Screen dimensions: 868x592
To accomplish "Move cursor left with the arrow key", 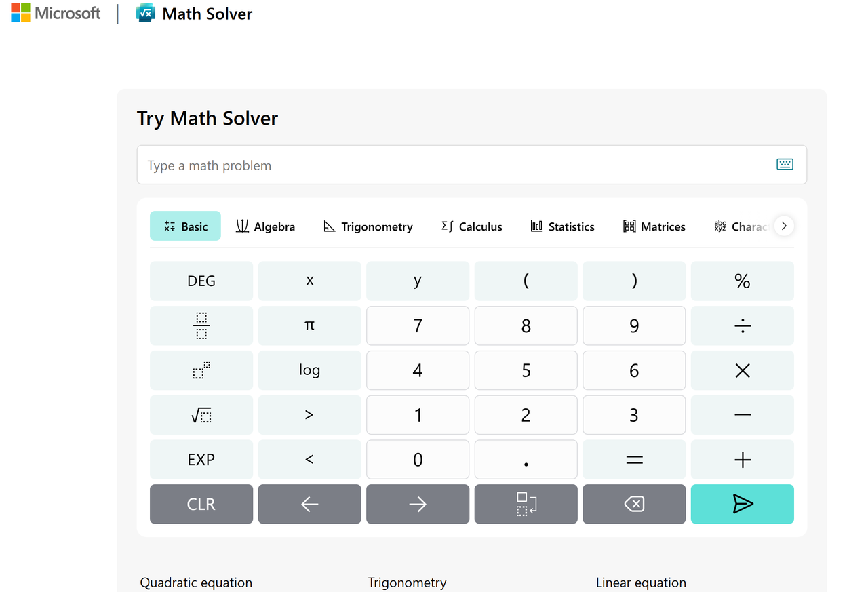I will (309, 504).
